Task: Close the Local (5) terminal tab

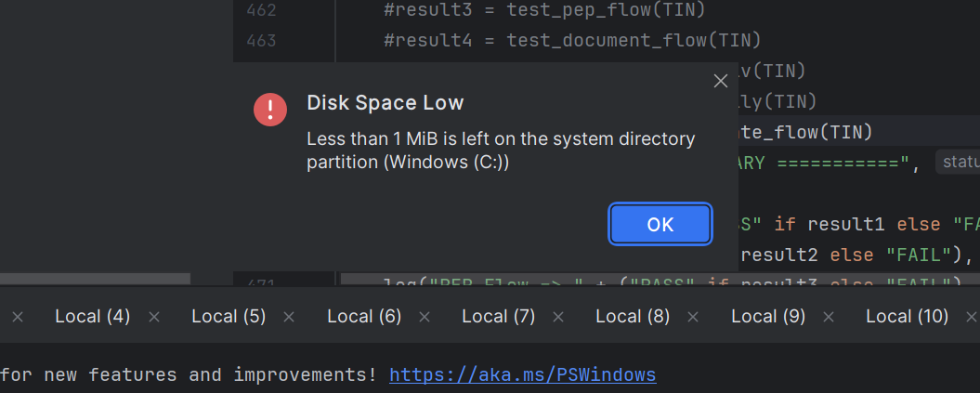Action: coord(289,318)
